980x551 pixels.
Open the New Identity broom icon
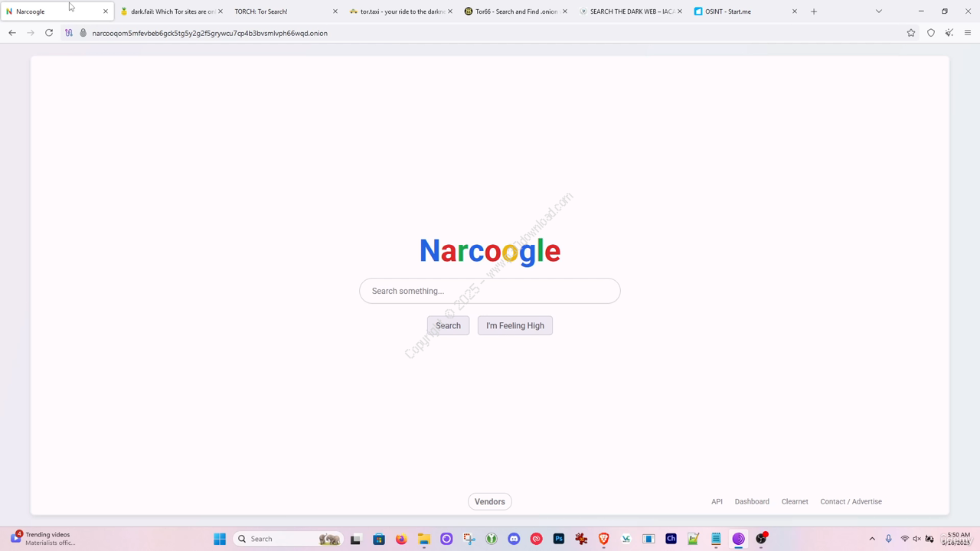(x=949, y=33)
